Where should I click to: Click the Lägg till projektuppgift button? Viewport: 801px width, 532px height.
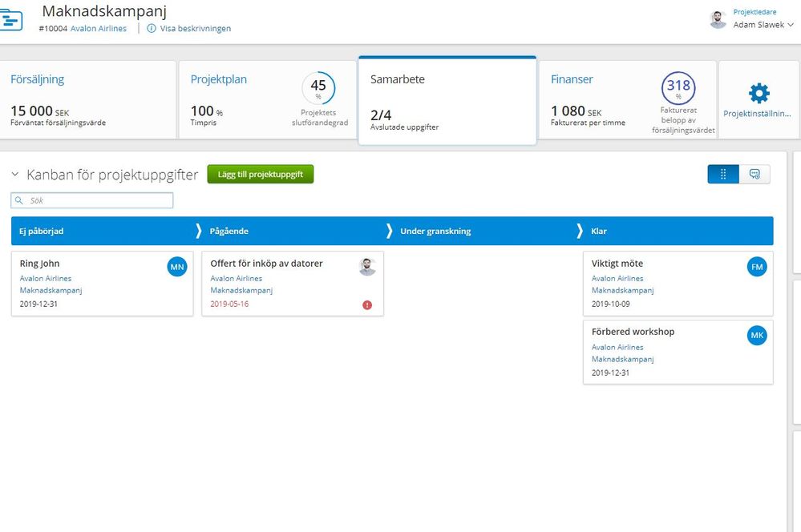coord(261,174)
